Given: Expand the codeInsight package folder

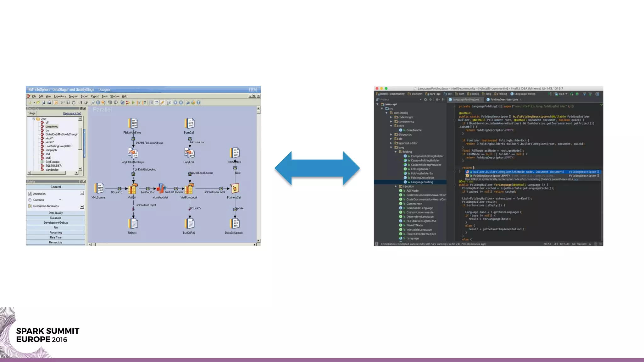Looking at the screenshot, I should coord(391,117).
